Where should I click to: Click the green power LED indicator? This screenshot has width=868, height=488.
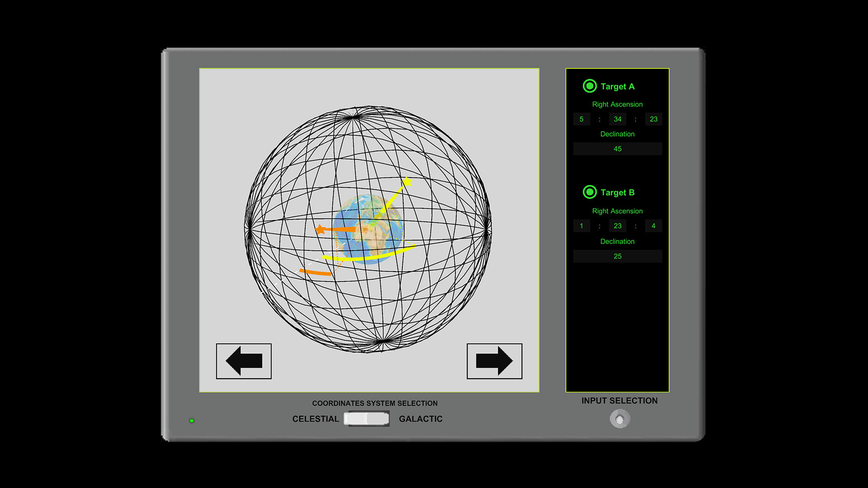pos(192,420)
